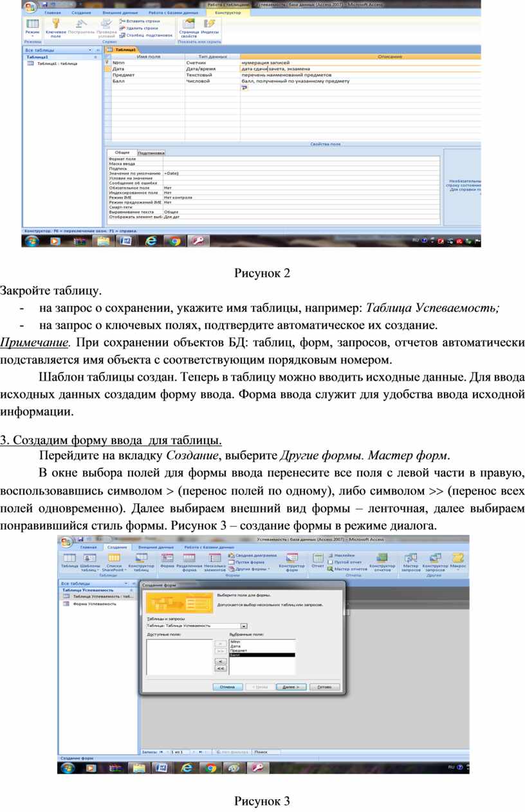Open Chrome in Рисунок 2 taskbar

174,241
